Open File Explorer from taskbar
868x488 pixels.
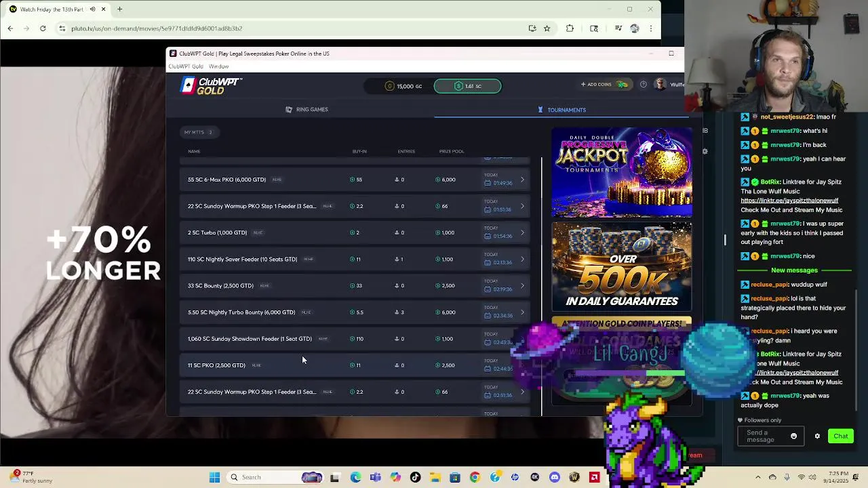[x=435, y=477]
